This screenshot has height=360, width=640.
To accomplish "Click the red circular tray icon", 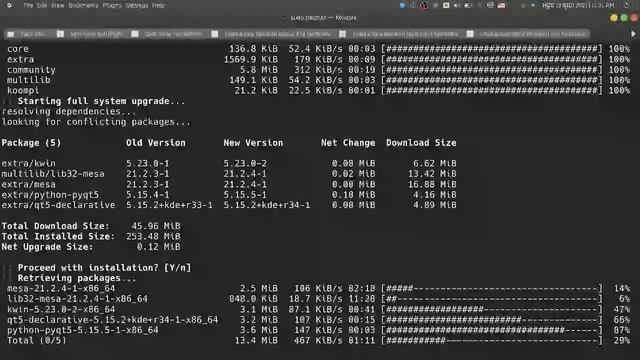I will [424, 5].
